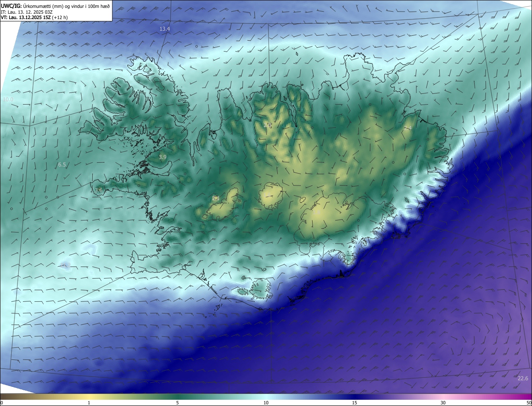
Task: Pick the dark navy colorbar segment above 15
Action: pos(355,396)
